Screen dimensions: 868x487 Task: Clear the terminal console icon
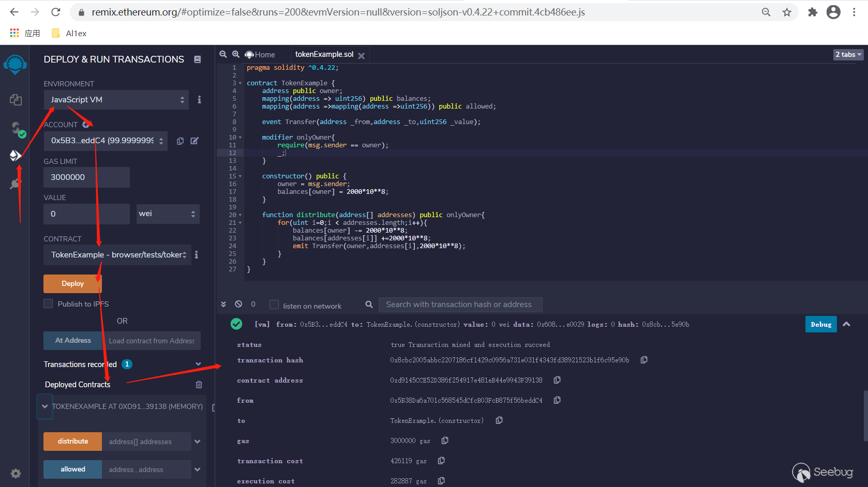pyautogui.click(x=238, y=305)
